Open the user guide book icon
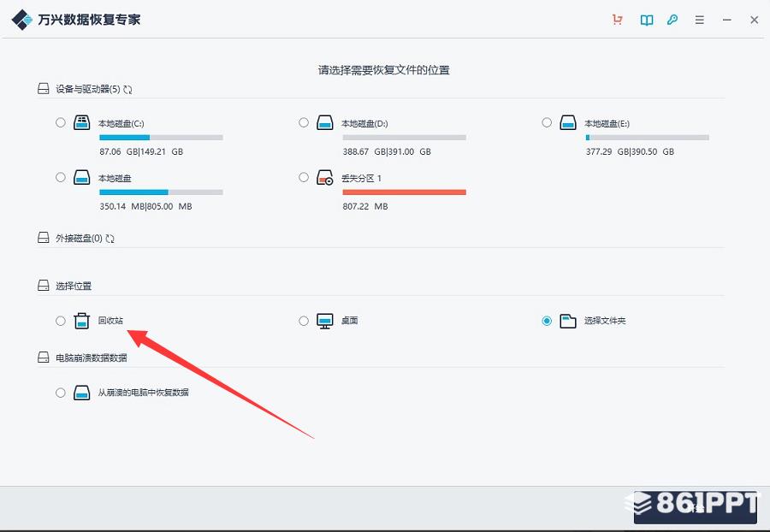This screenshot has width=770, height=532. point(646,21)
